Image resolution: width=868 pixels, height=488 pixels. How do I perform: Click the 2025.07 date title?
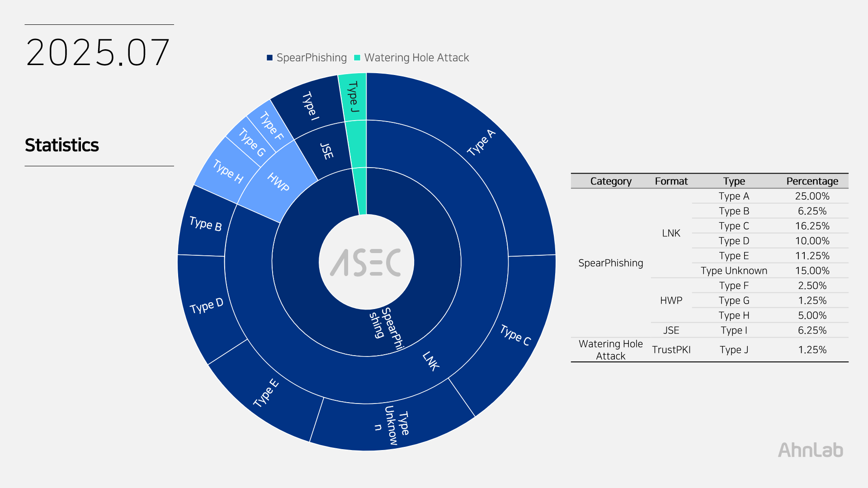(98, 52)
